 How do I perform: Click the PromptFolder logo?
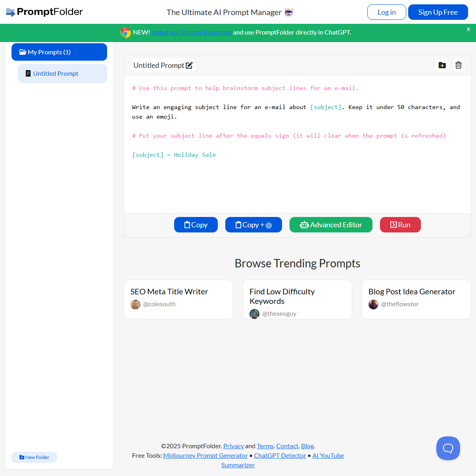[x=44, y=12]
